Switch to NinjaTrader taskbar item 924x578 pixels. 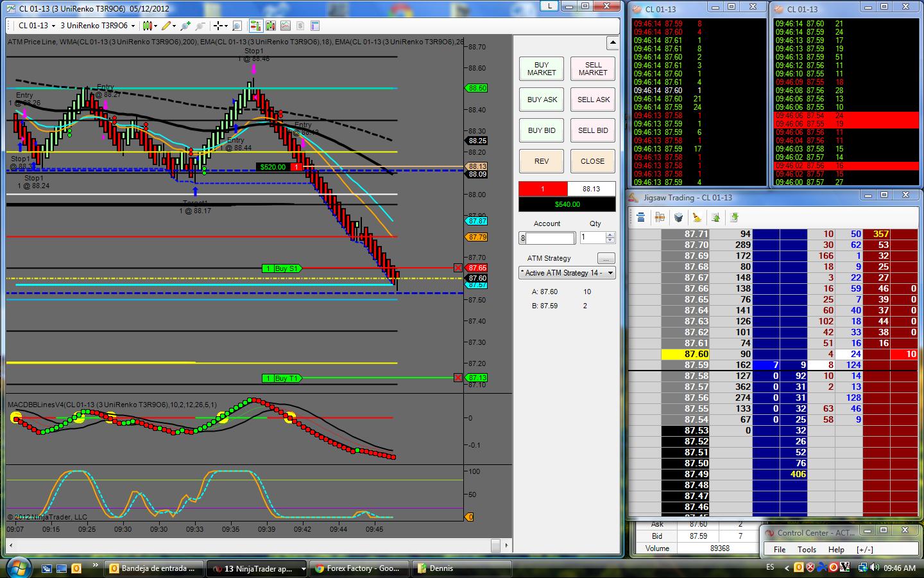257,568
